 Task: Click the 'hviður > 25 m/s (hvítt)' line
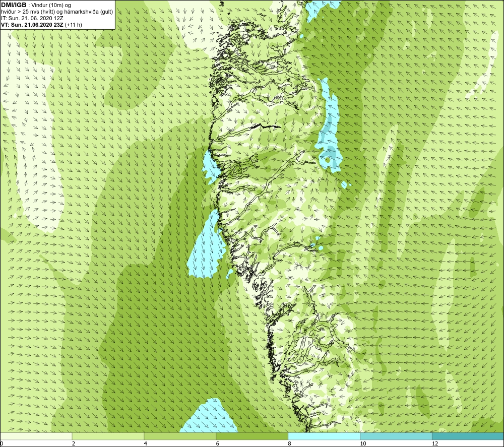(57, 12)
